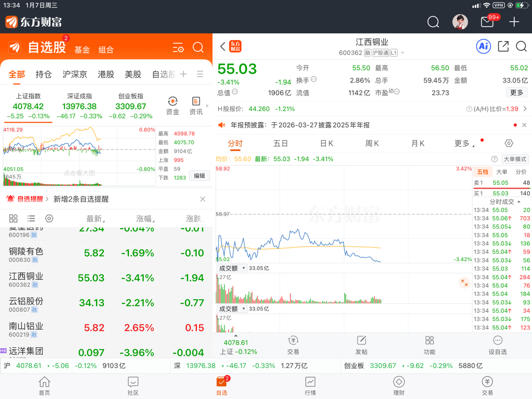532x399 pixels.
Task: Switch to 持仓 watchlist tab
Action: click(44, 74)
